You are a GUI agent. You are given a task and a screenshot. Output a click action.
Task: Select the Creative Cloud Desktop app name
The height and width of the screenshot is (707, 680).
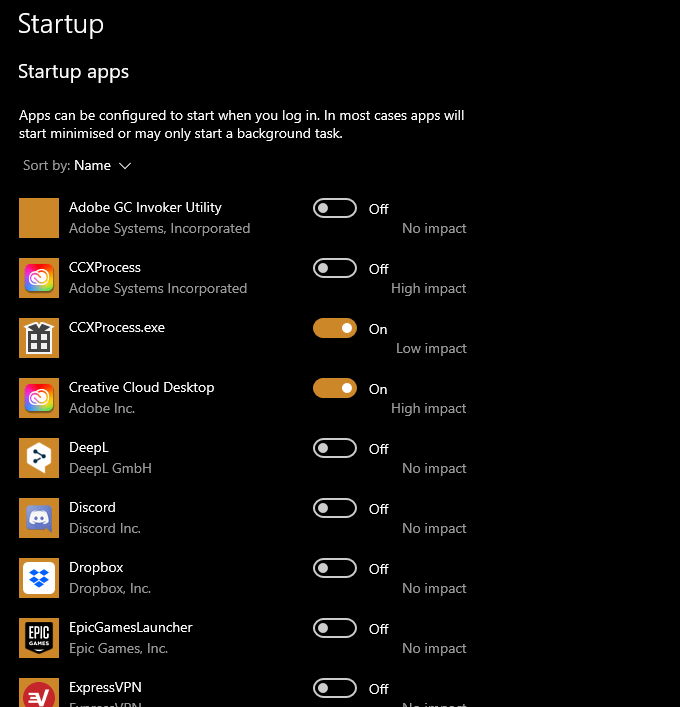tap(142, 387)
